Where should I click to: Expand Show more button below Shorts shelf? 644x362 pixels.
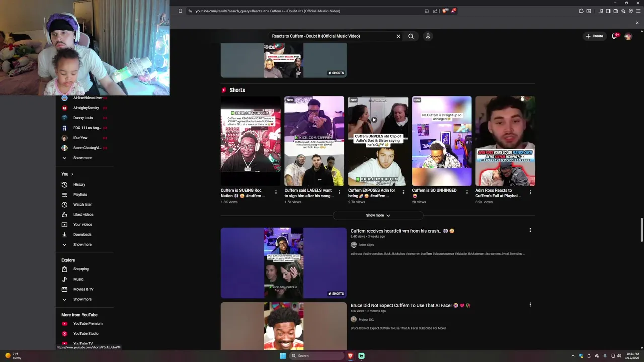point(378,215)
